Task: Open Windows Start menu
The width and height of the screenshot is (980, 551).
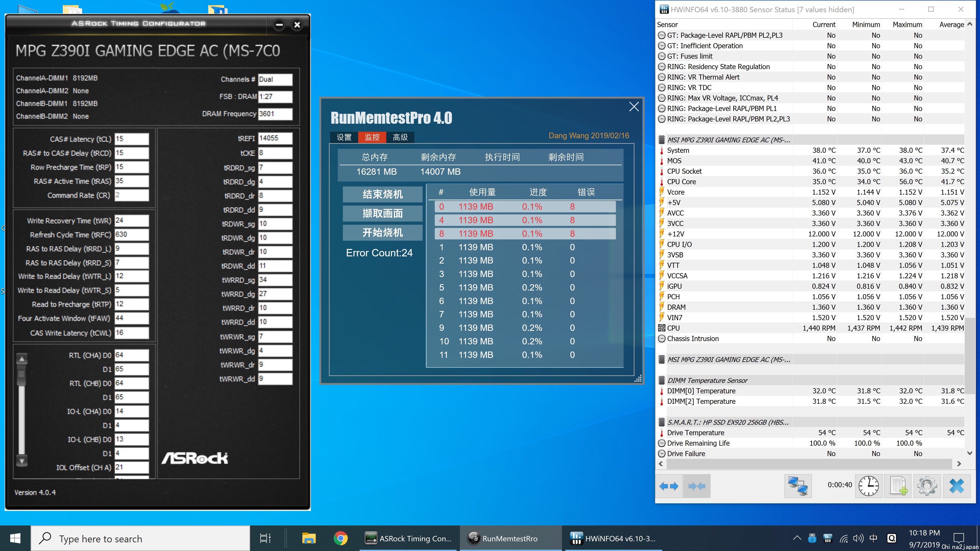Action: point(15,538)
